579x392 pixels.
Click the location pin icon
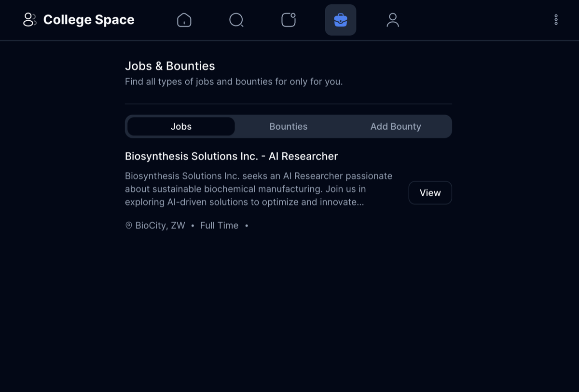pos(129,225)
